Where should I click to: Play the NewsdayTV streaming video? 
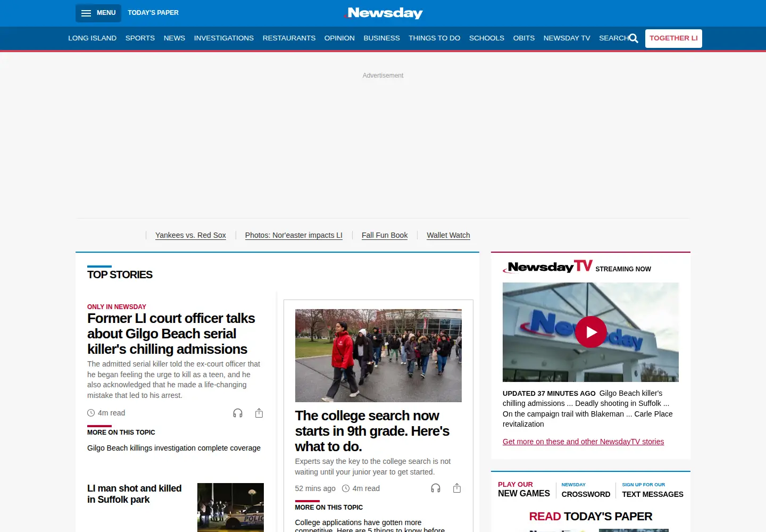(591, 332)
